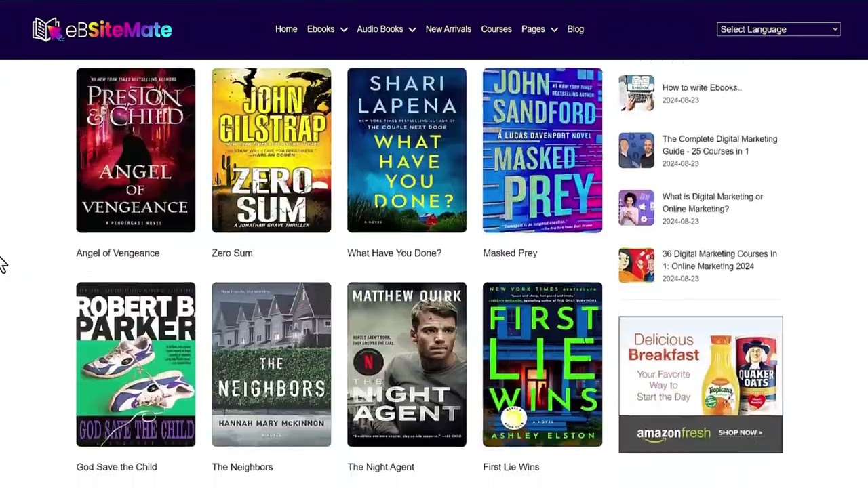
Task: Open the Select Language combo box
Action: click(778, 29)
